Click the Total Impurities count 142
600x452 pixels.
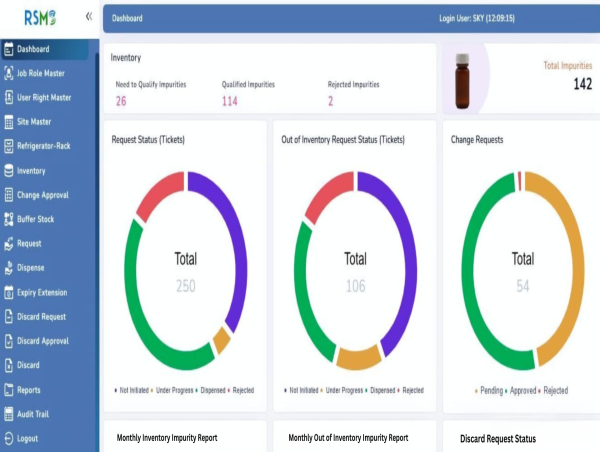[582, 84]
